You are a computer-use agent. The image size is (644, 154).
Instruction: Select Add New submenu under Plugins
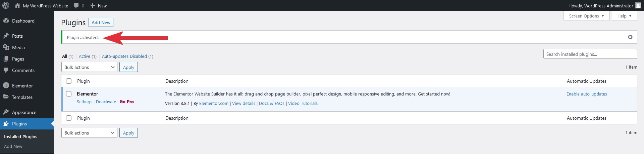point(13,146)
